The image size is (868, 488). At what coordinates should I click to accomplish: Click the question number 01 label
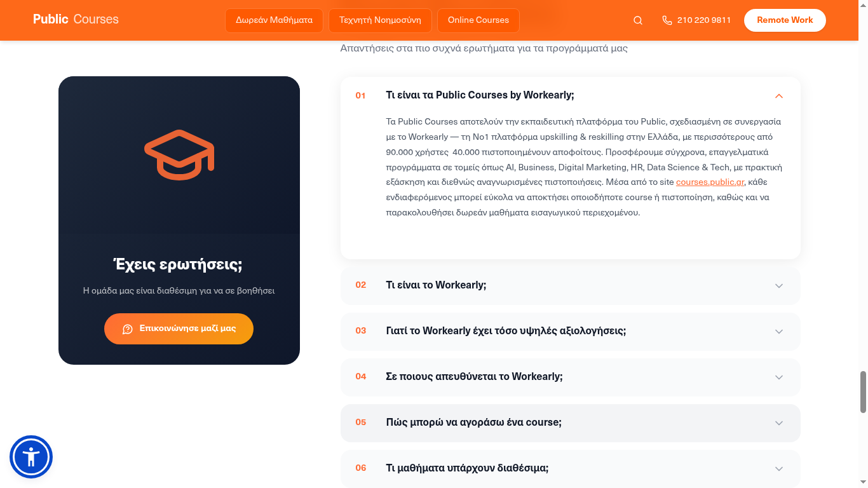coord(360,96)
